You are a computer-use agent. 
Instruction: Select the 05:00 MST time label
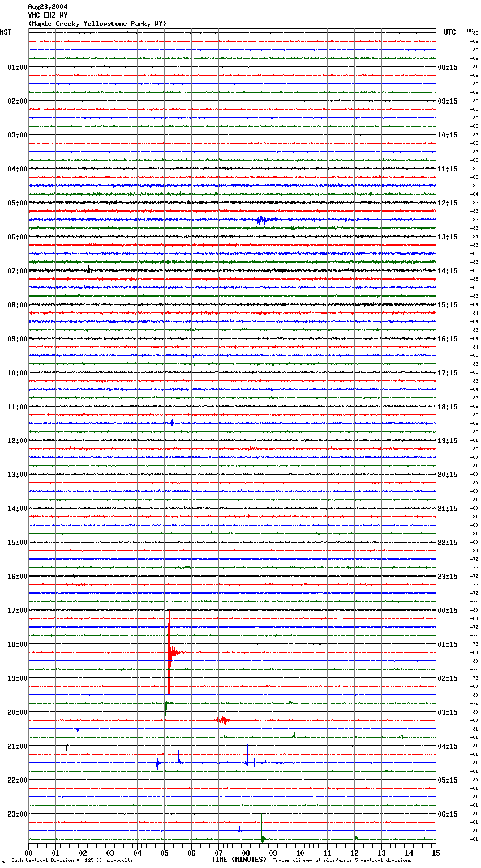18,203
